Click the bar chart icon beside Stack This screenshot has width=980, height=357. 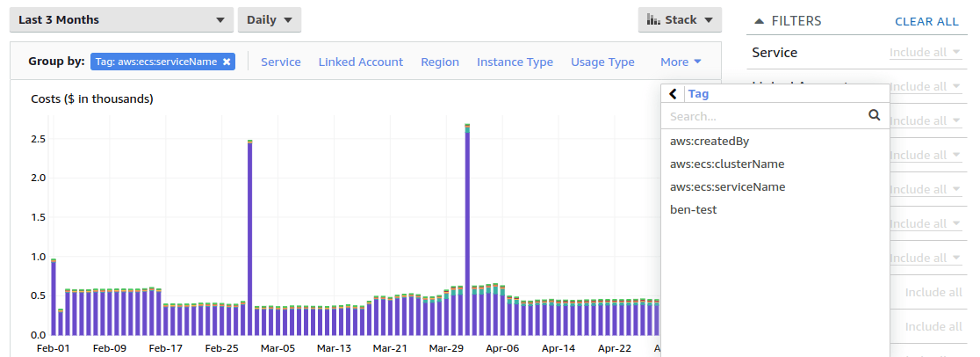(653, 20)
